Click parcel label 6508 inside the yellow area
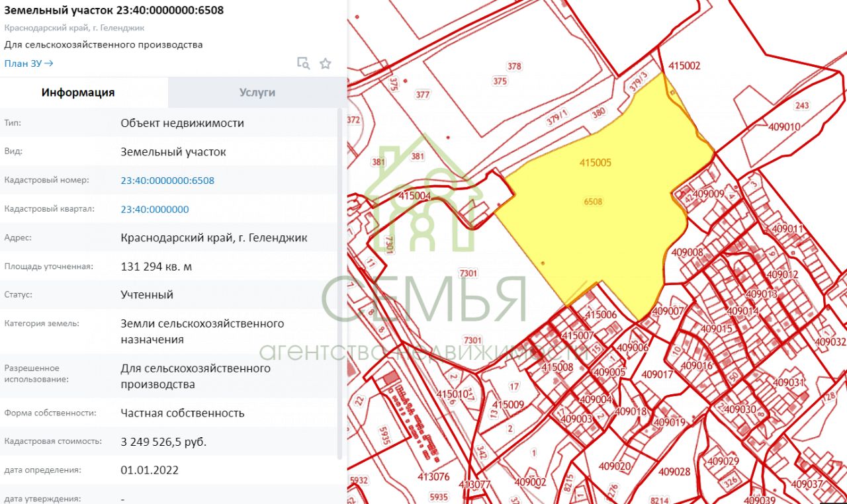The height and width of the screenshot is (504, 847). tap(594, 202)
